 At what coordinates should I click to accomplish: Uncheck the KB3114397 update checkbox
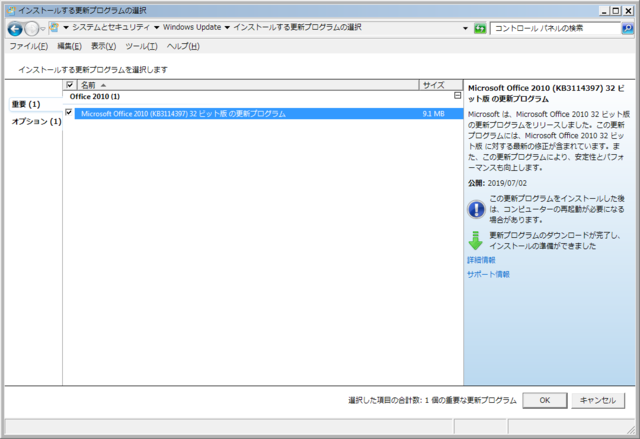pos(69,112)
